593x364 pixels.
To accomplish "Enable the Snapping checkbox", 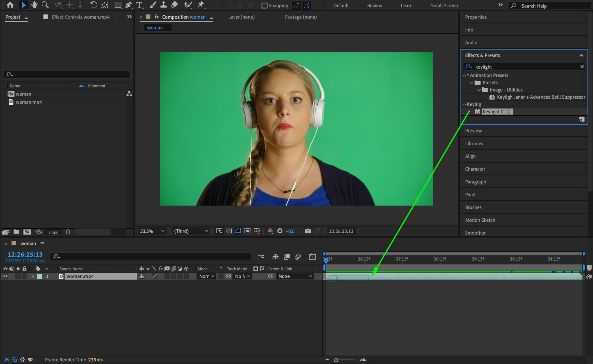I will [x=264, y=5].
